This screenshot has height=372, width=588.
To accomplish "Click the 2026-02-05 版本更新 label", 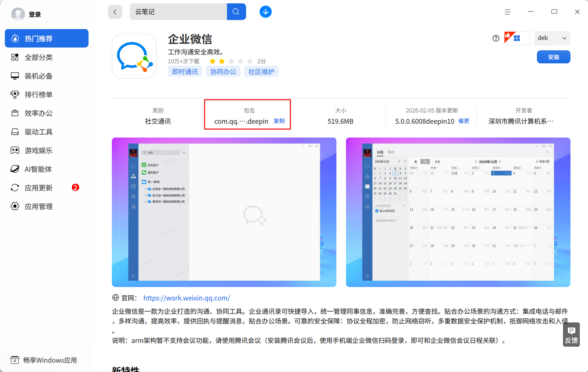I will click(x=432, y=110).
